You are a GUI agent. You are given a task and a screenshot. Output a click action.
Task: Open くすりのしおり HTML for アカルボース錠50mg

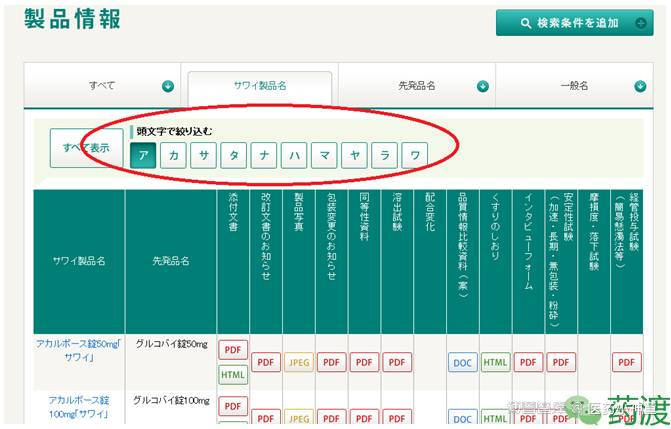coord(496,362)
